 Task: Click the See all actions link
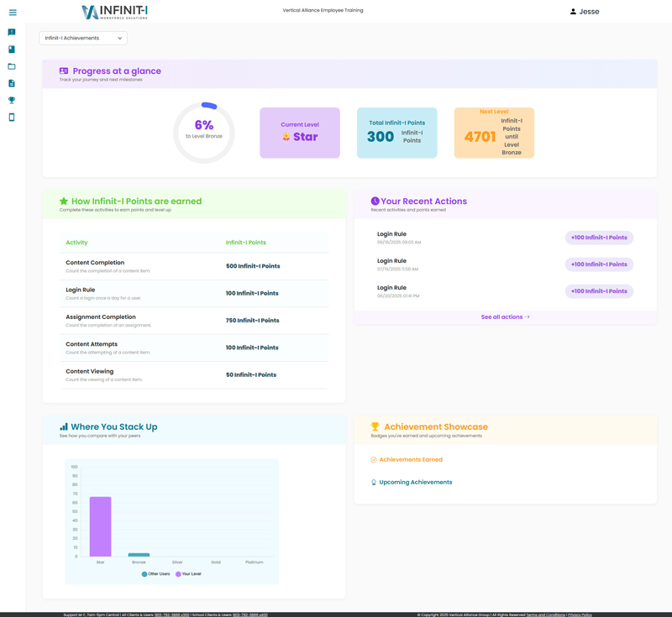505,317
